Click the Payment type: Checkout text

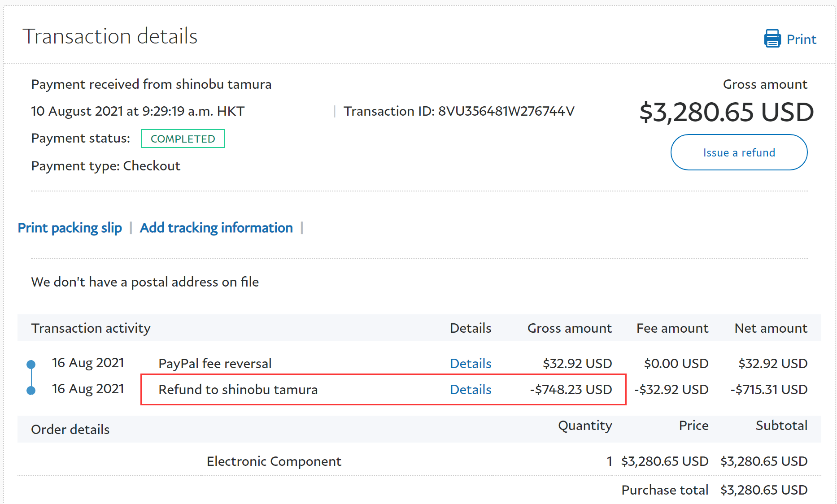(105, 166)
